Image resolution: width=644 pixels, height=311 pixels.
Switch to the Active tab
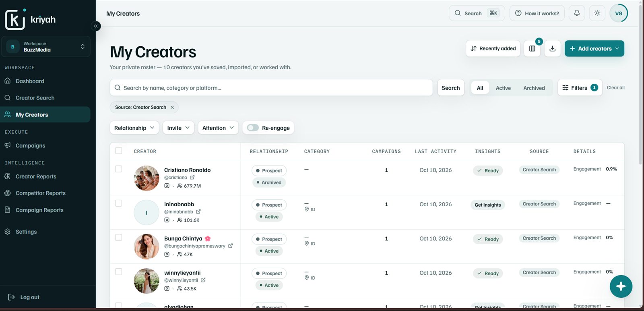pyautogui.click(x=503, y=88)
